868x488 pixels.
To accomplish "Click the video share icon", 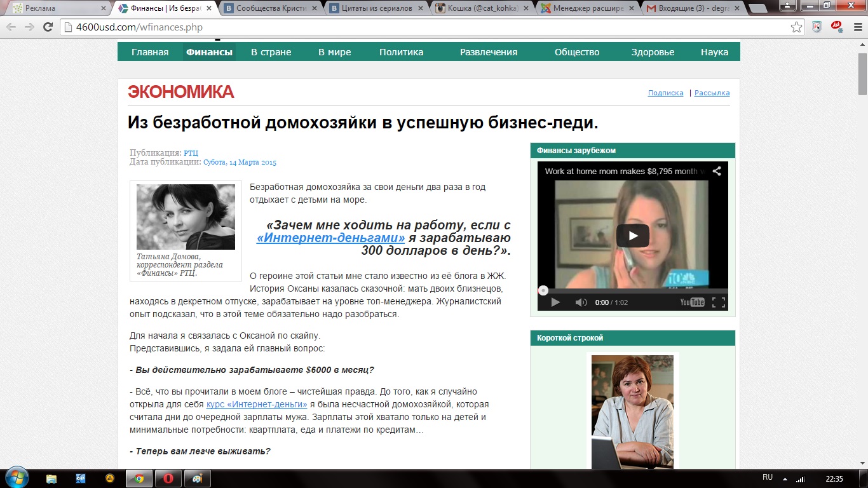I will click(716, 171).
